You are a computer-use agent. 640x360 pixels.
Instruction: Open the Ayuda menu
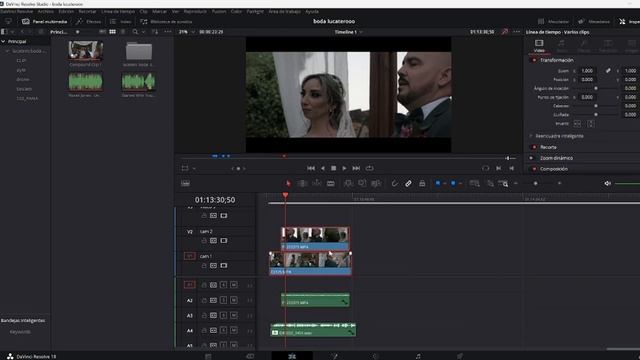pyautogui.click(x=312, y=11)
